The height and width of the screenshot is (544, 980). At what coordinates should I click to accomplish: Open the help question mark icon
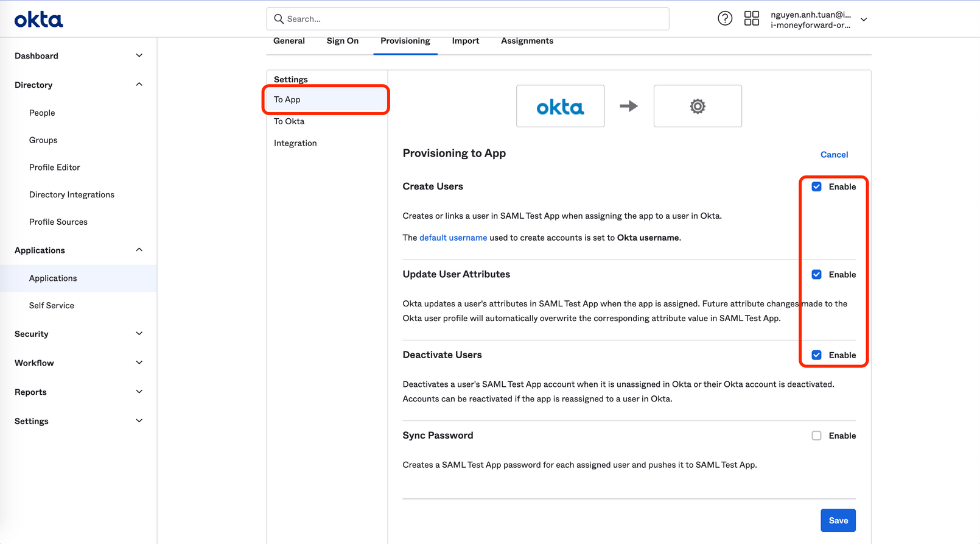click(x=724, y=18)
